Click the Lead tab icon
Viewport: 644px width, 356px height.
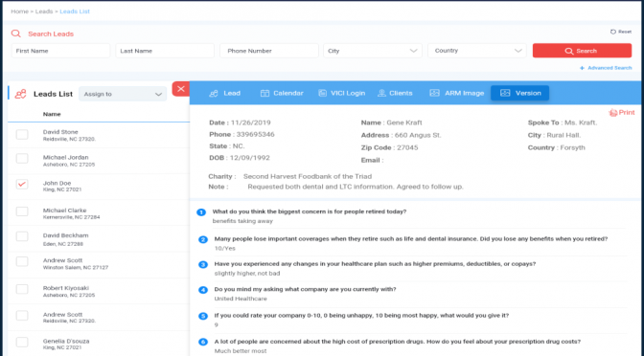[x=214, y=93]
